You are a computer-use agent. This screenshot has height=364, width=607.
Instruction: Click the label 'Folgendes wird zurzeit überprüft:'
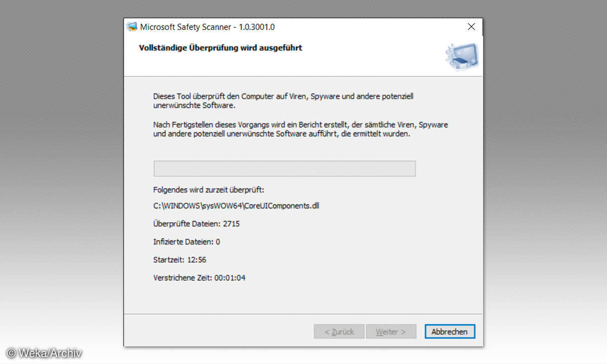click(209, 190)
